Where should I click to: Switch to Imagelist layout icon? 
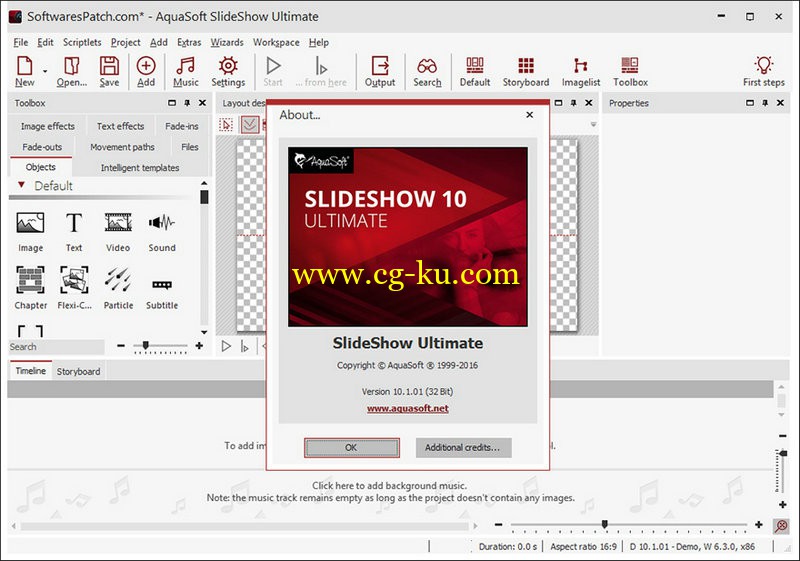coord(581,71)
